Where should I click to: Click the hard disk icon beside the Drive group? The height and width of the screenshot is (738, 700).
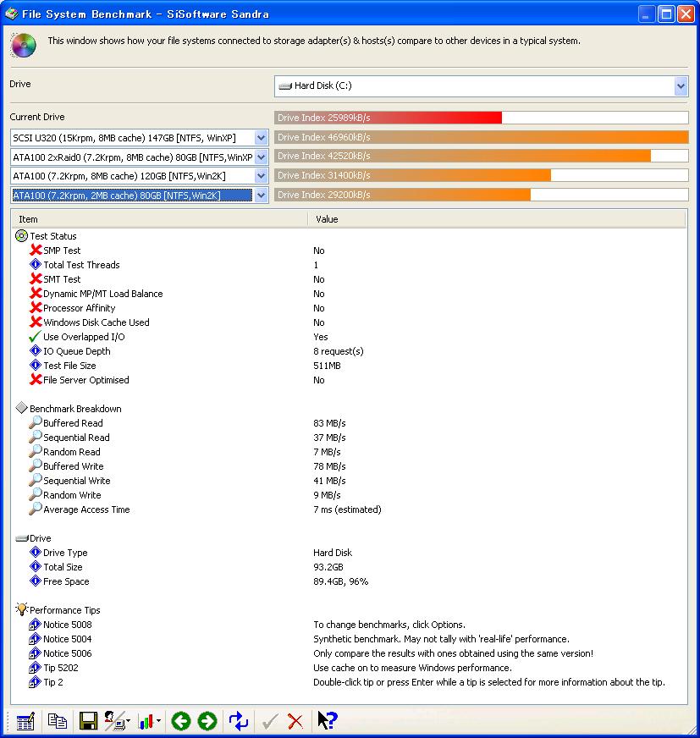(22, 538)
